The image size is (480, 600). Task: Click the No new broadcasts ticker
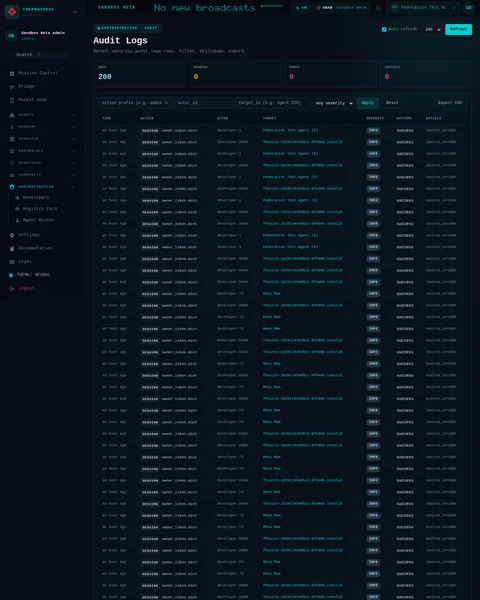[x=204, y=8]
